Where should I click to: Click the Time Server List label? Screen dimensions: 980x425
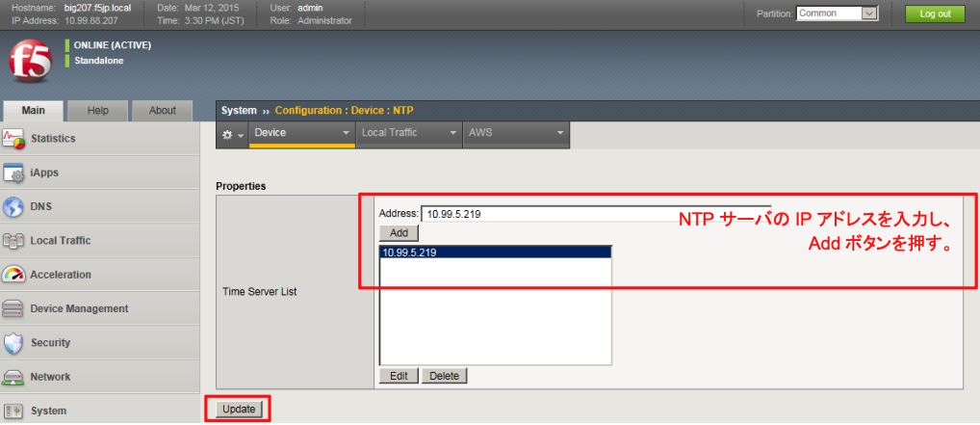point(259,292)
